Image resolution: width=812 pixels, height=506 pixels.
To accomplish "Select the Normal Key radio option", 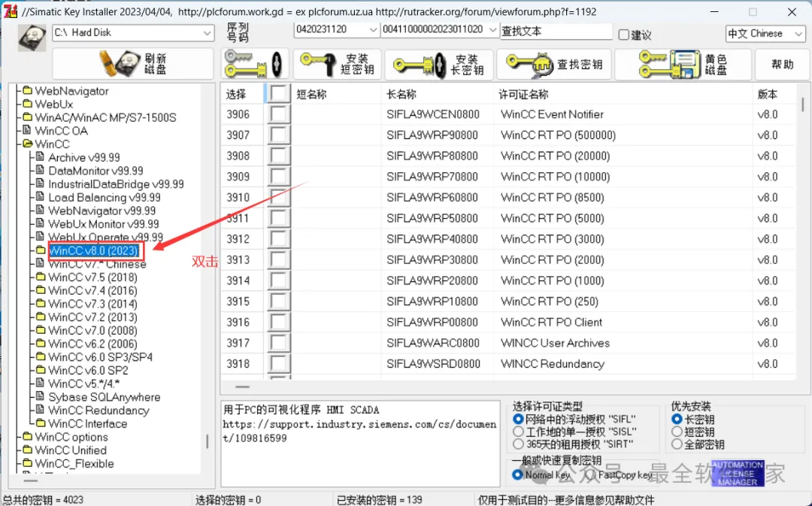I will pos(517,474).
